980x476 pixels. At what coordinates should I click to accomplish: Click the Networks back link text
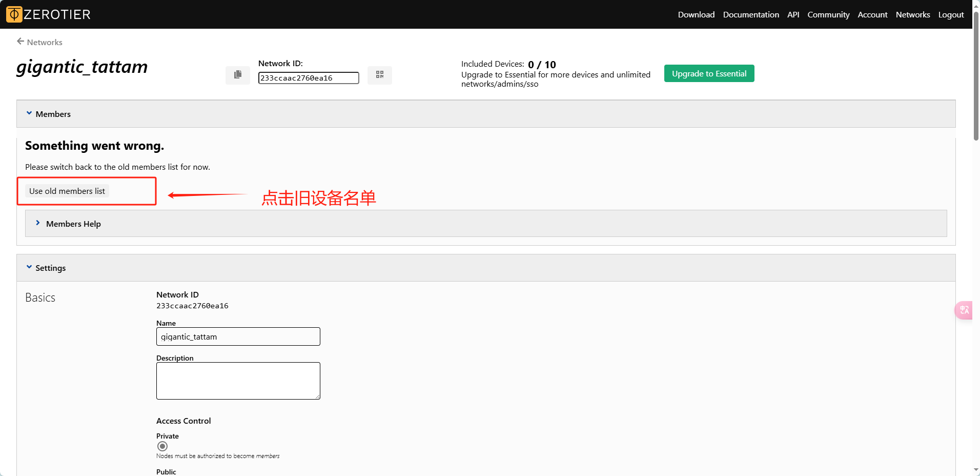pyautogui.click(x=45, y=42)
